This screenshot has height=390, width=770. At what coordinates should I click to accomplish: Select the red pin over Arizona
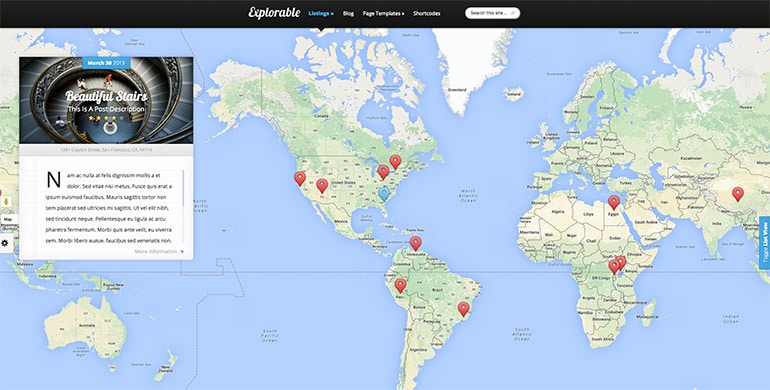click(322, 186)
